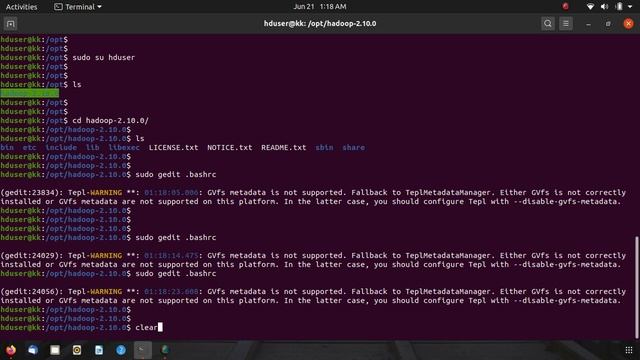Open the clock showing Jun 21 1:18 AM
640x360 pixels.
(320, 7)
